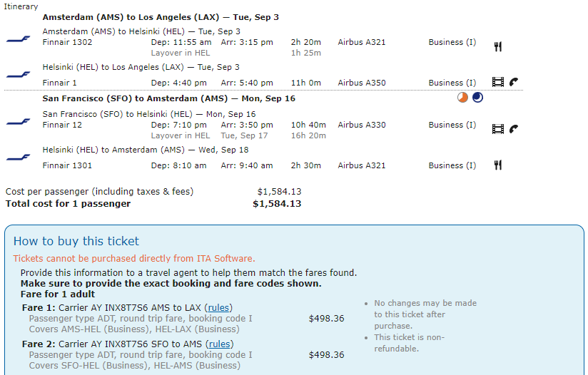588x375 pixels.
Task: Click the phone icon on Finnair 12 row
Action: point(514,129)
